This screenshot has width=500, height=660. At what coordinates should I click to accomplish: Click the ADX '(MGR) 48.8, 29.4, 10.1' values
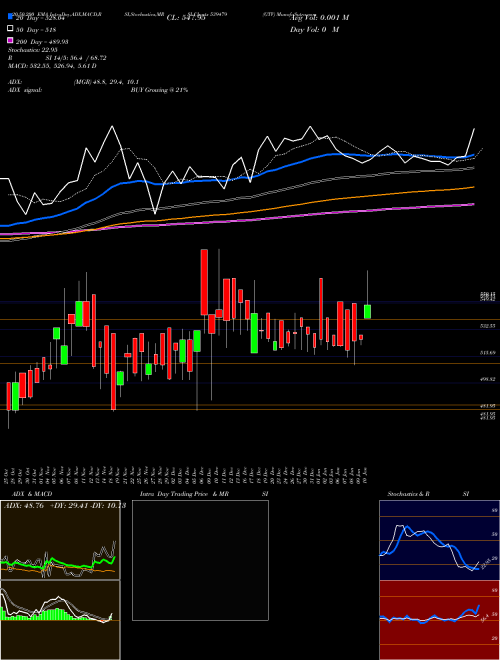[106, 82]
